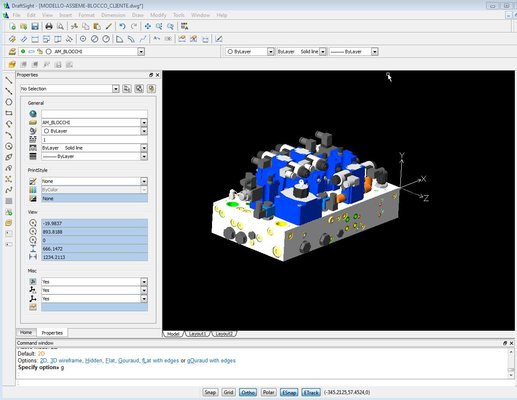Toggle the Snap status button
This screenshot has height=400, width=517.
210,392
